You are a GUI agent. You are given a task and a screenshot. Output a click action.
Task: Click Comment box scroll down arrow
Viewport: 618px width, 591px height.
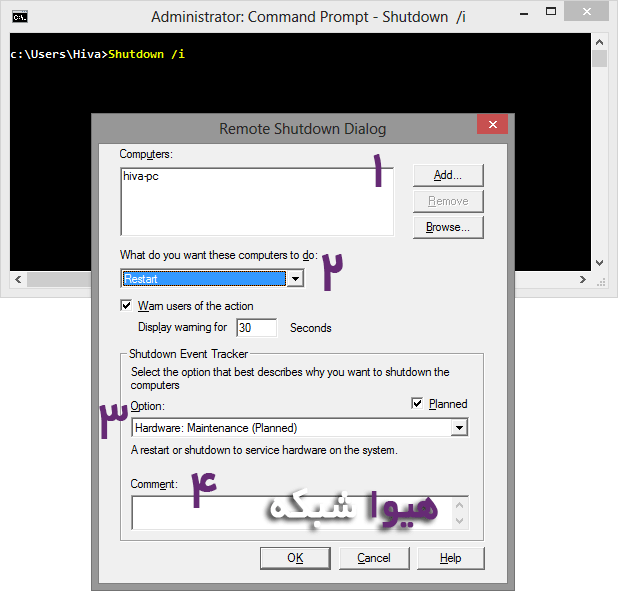[459, 521]
